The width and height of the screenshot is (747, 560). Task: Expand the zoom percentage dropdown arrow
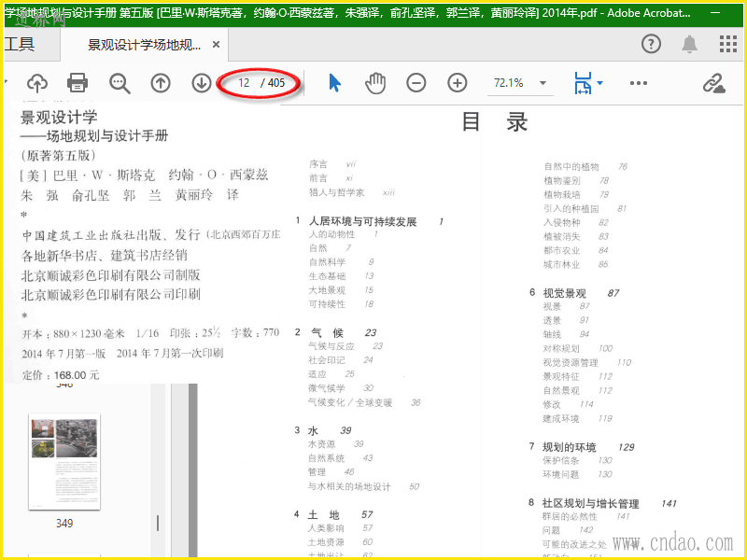pyautogui.click(x=543, y=83)
